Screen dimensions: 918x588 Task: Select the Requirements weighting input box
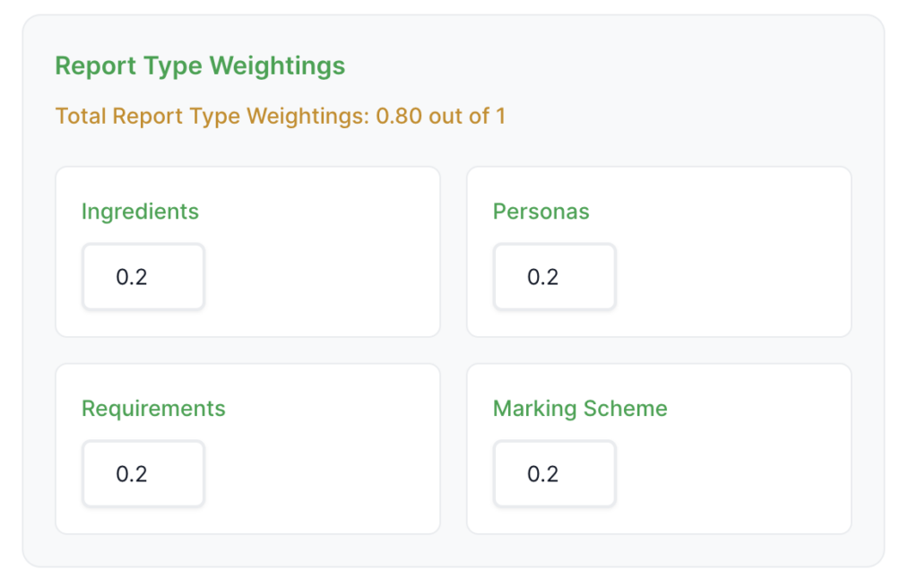(143, 473)
